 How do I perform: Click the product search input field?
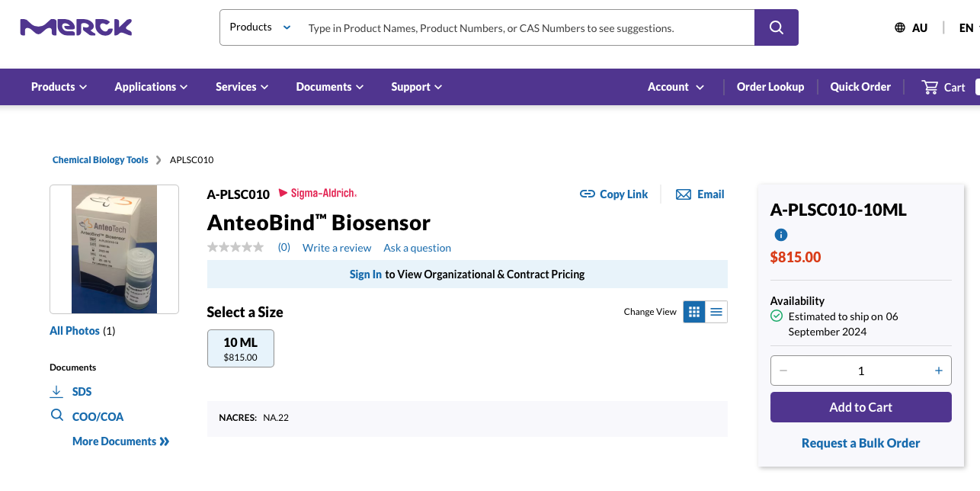click(x=526, y=28)
